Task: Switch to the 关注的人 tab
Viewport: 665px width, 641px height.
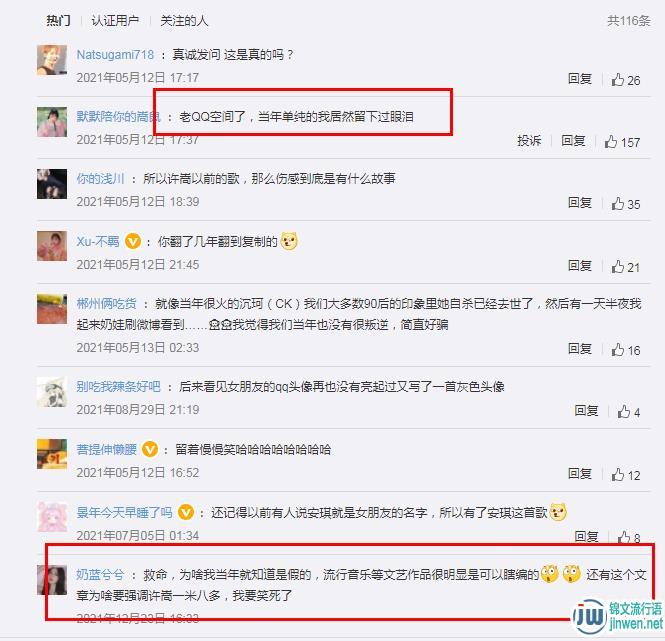Action: tap(184, 20)
